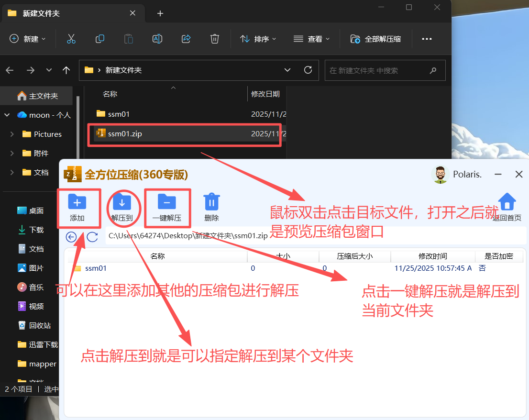Image resolution: width=529 pixels, height=420 pixels.
Task: Click the Rename icon in Explorer toolbar
Action: [x=157, y=39]
